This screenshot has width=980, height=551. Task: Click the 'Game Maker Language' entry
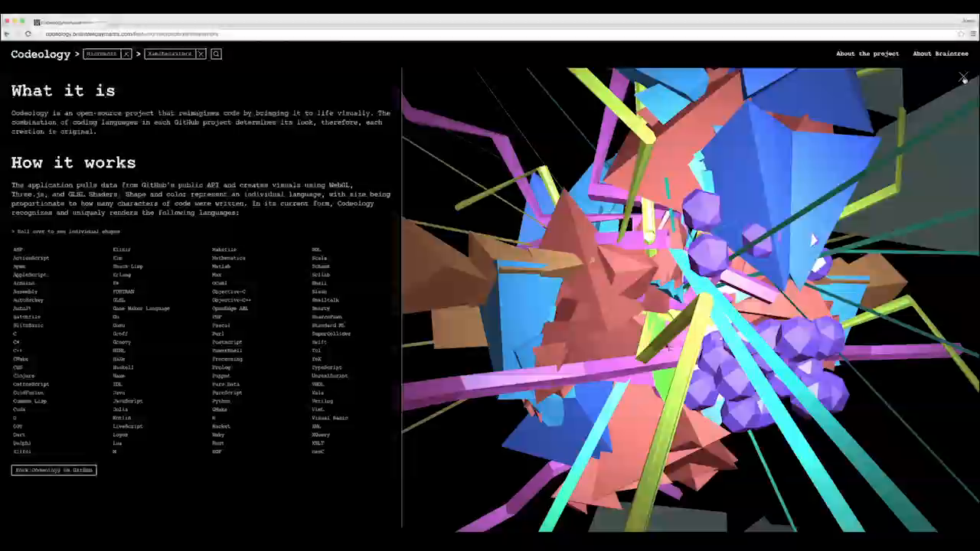pyautogui.click(x=141, y=308)
